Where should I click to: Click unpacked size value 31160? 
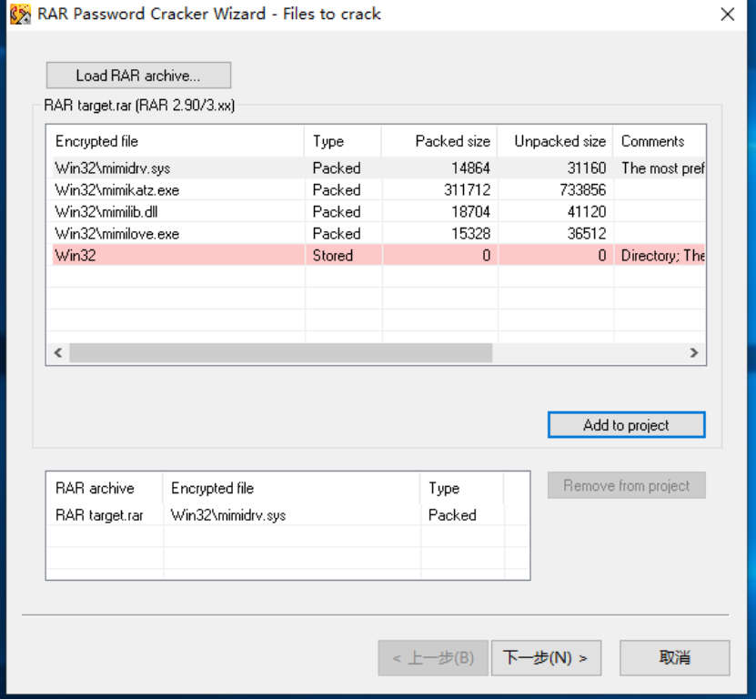[x=586, y=167]
